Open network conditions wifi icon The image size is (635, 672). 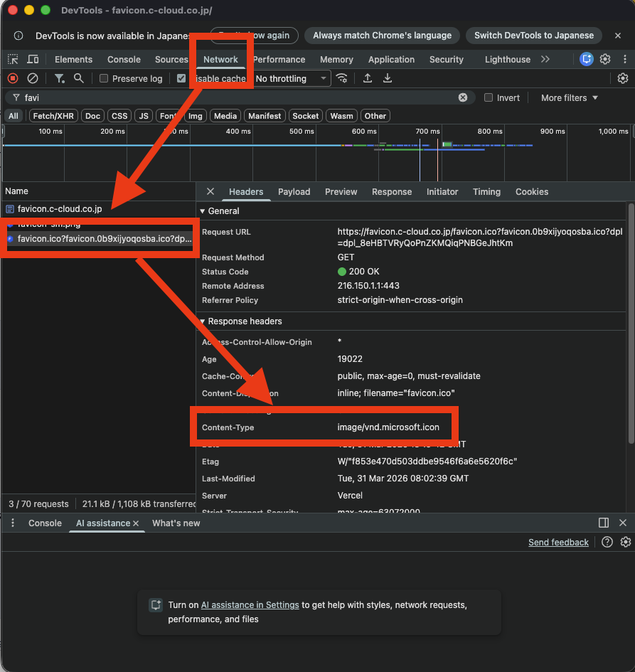(343, 78)
